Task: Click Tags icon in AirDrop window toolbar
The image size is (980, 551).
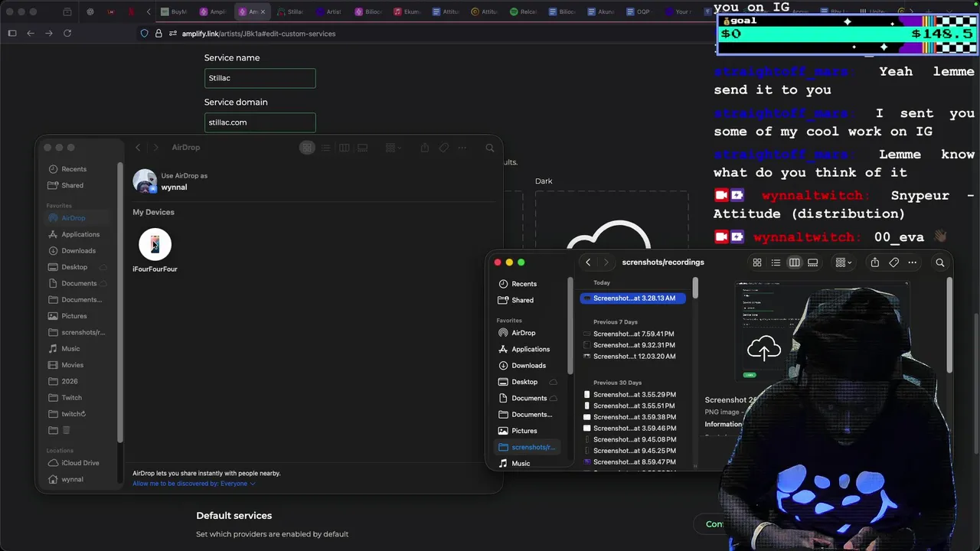Action: tap(443, 148)
